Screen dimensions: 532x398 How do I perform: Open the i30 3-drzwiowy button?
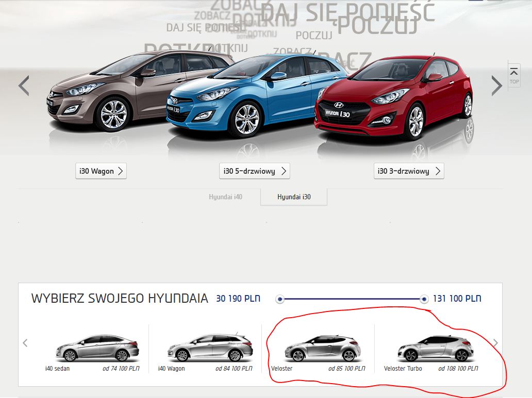pyautogui.click(x=408, y=171)
